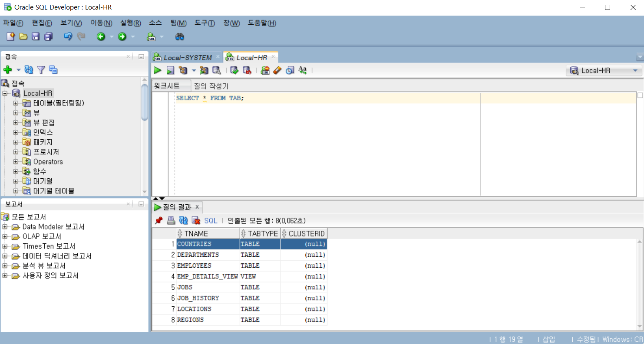
Task: Open the back navigation history dropdown
Action: [112, 37]
